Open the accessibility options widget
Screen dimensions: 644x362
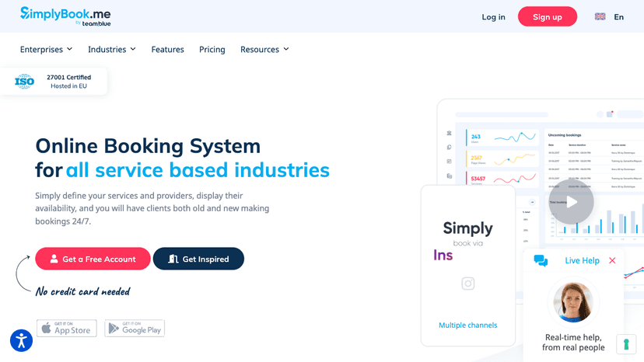click(x=21, y=340)
